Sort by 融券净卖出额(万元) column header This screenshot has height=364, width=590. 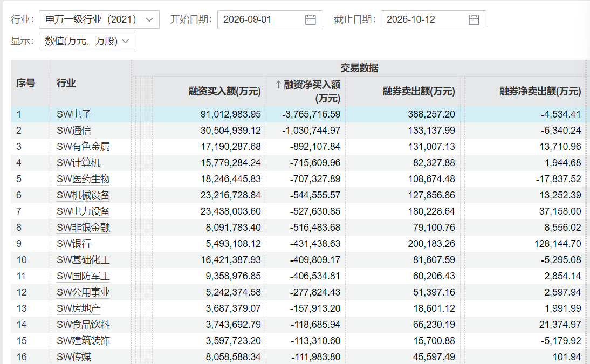(540, 92)
